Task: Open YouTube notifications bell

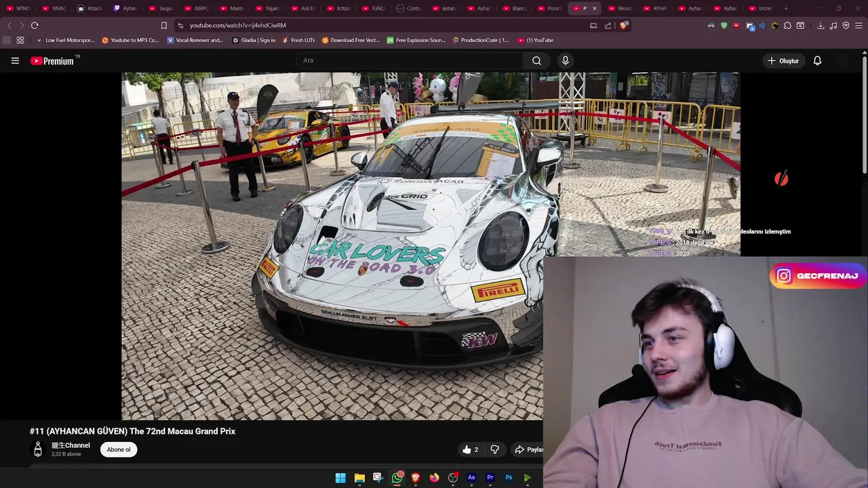Action: tap(817, 61)
